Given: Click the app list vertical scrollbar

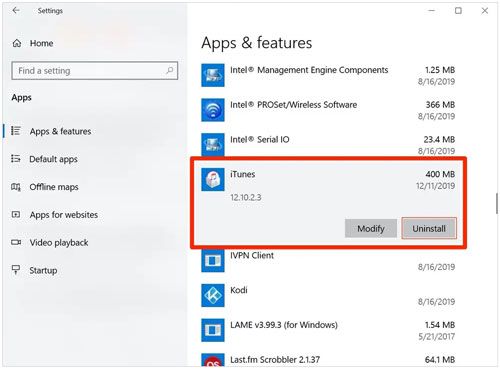Looking at the screenshot, I should point(497,203).
